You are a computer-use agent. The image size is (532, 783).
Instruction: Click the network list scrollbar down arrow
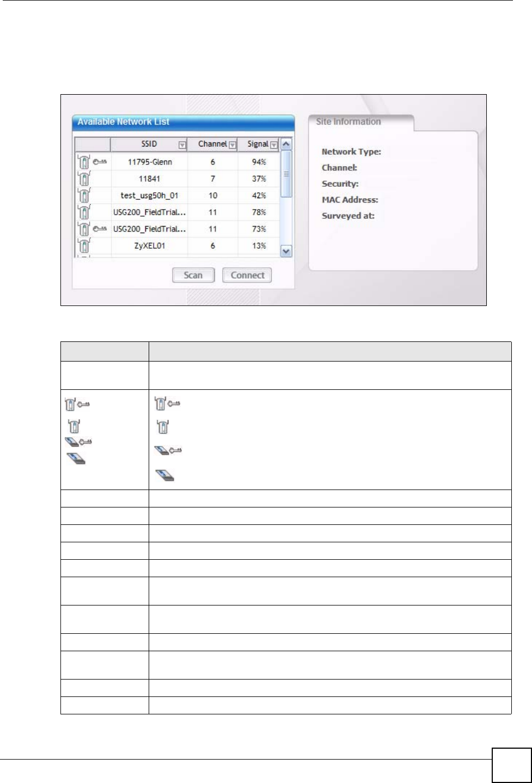286,251
